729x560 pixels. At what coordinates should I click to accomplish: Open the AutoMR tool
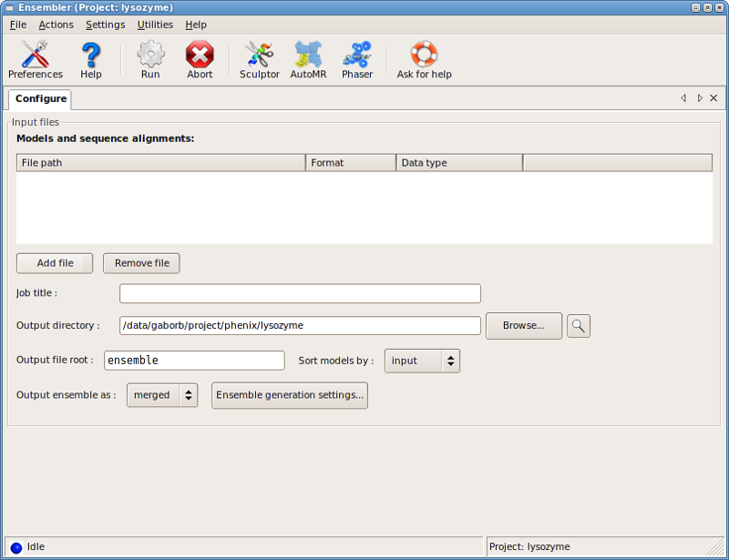pos(308,58)
